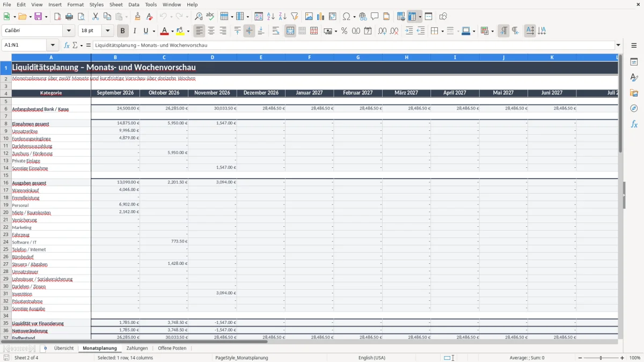This screenshot has width=644, height=362.
Task: Sort ascending A to Z
Action: pyautogui.click(x=271, y=17)
